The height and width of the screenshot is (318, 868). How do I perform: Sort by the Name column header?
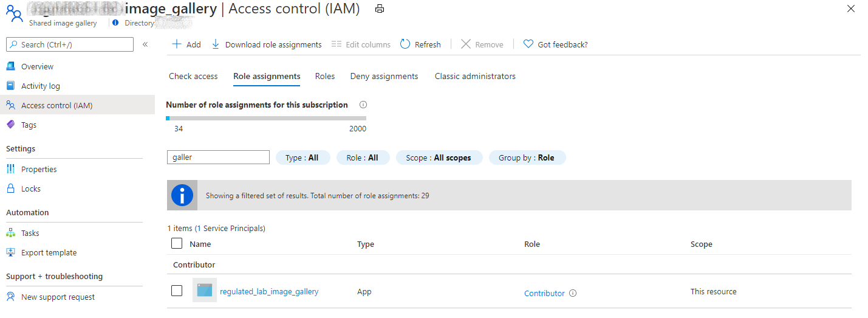tap(200, 244)
